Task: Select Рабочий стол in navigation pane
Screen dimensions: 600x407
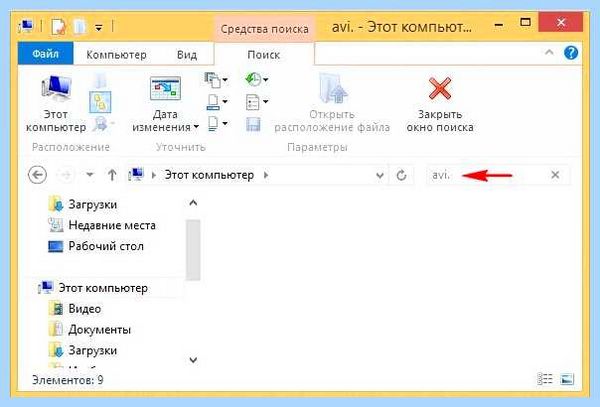Action: tap(96, 246)
